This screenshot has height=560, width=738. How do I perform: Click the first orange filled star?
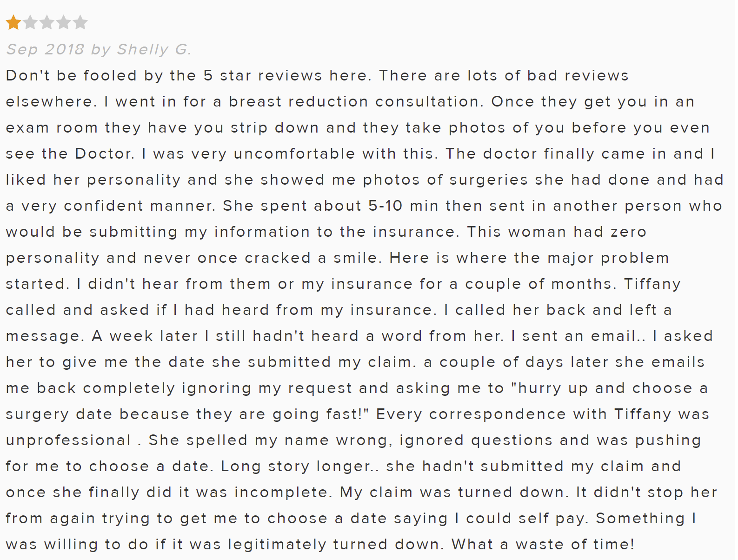coord(13,22)
